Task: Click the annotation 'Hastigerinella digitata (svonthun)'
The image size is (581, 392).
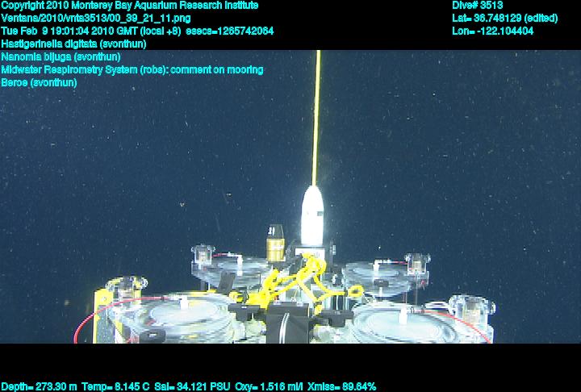Action: (x=73, y=44)
